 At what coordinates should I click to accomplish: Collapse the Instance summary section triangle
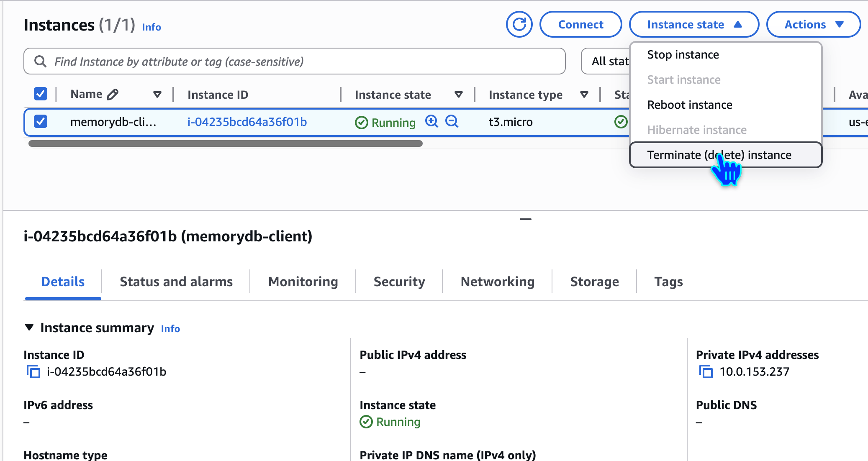tap(29, 328)
